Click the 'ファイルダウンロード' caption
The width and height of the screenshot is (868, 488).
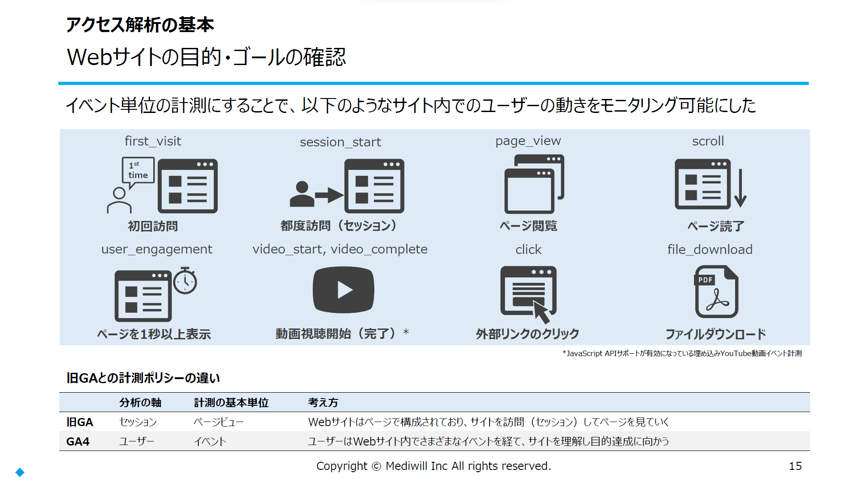point(716,334)
